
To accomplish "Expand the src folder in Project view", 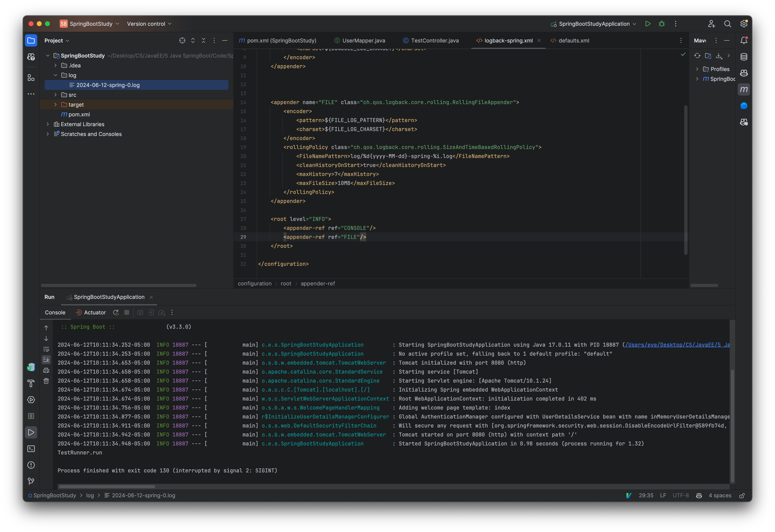I will click(x=56, y=95).
